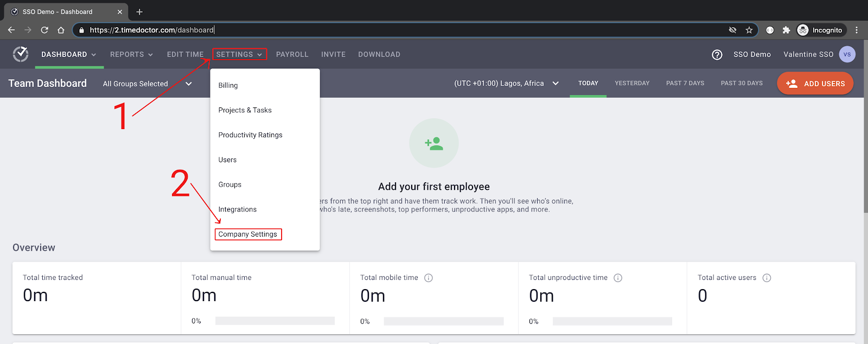868x344 pixels.
Task: Open the browser extensions puzzle icon
Action: tap(786, 30)
